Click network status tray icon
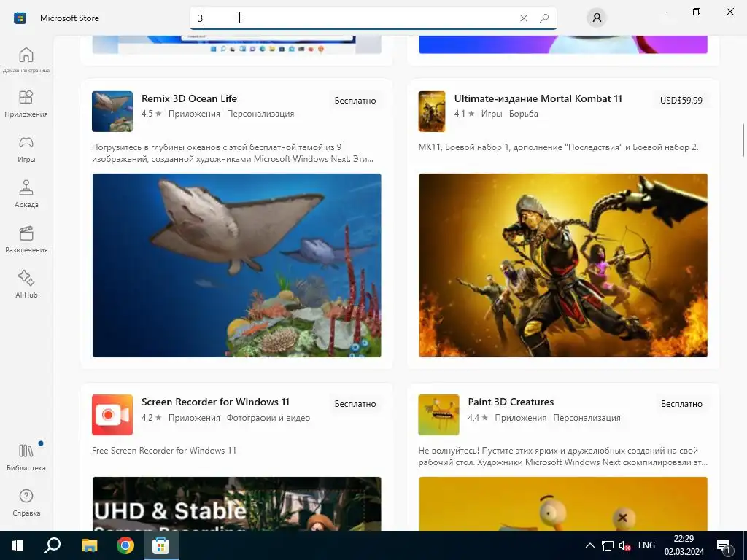 coord(608,545)
